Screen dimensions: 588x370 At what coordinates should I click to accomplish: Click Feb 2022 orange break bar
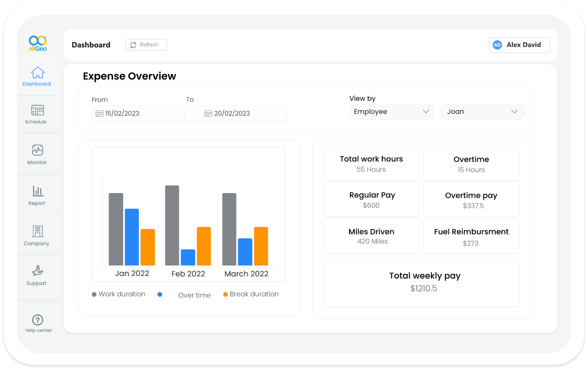pyautogui.click(x=204, y=246)
